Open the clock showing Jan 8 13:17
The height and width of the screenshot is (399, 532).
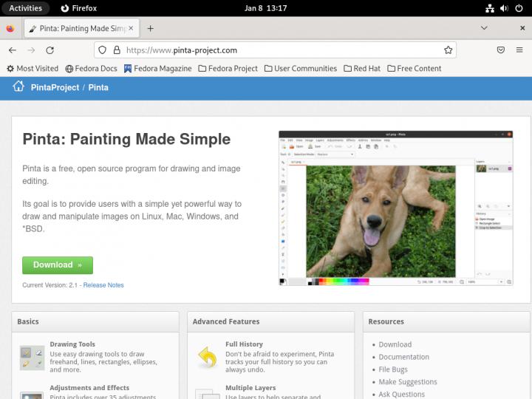click(x=266, y=8)
